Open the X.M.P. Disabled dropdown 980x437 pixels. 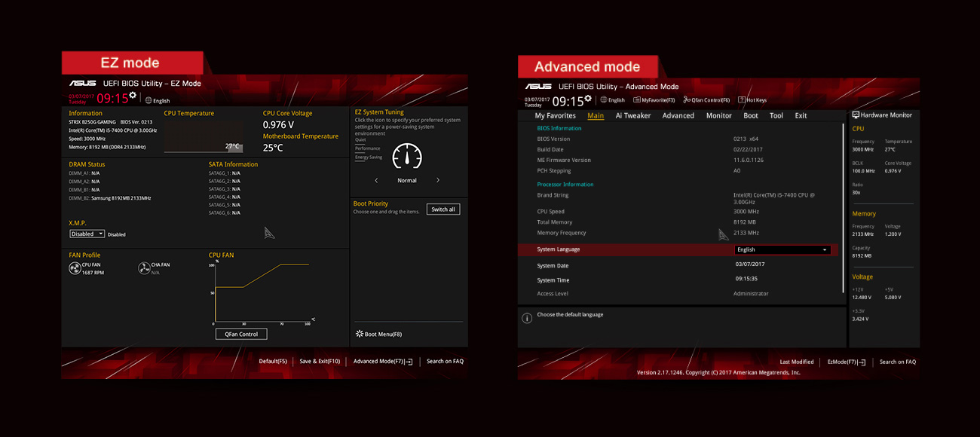pos(87,234)
